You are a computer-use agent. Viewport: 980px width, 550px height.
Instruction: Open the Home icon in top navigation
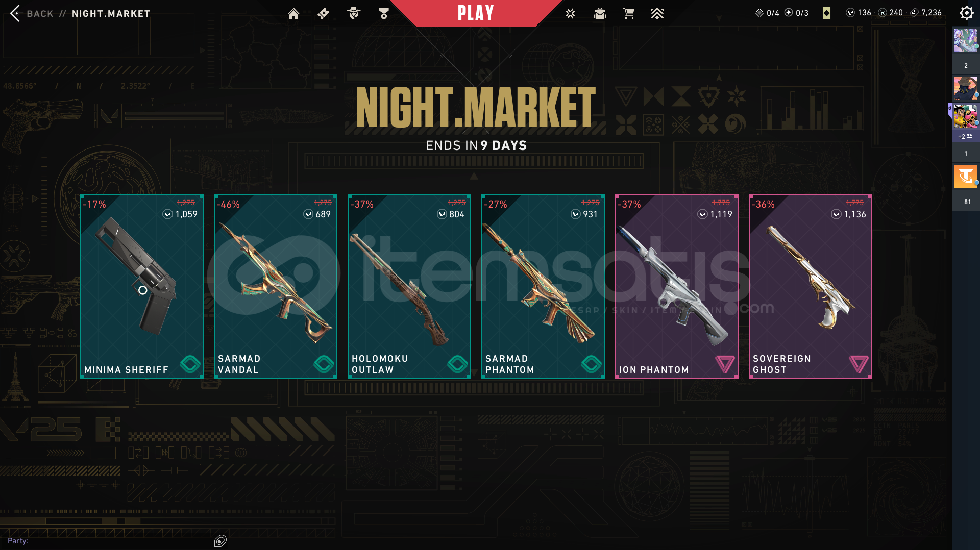point(293,14)
